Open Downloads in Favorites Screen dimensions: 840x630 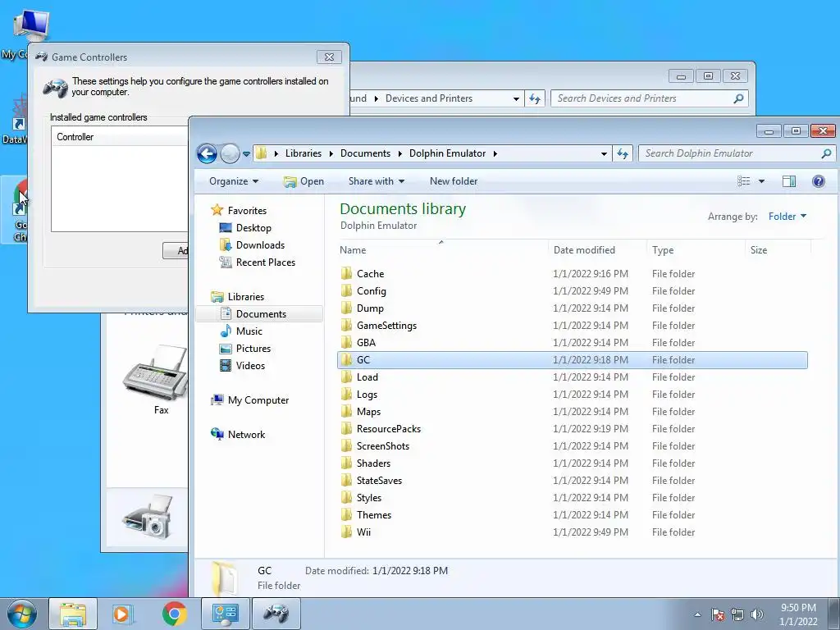(253, 244)
